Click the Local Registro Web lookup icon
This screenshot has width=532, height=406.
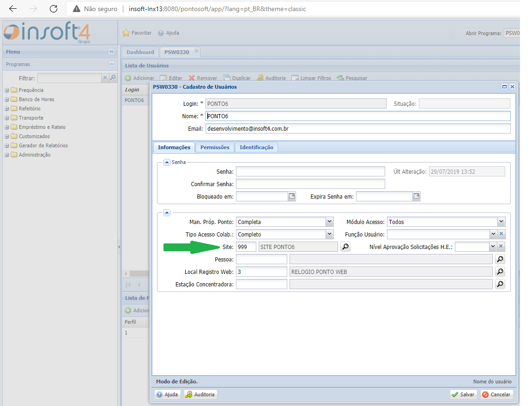[x=500, y=272]
